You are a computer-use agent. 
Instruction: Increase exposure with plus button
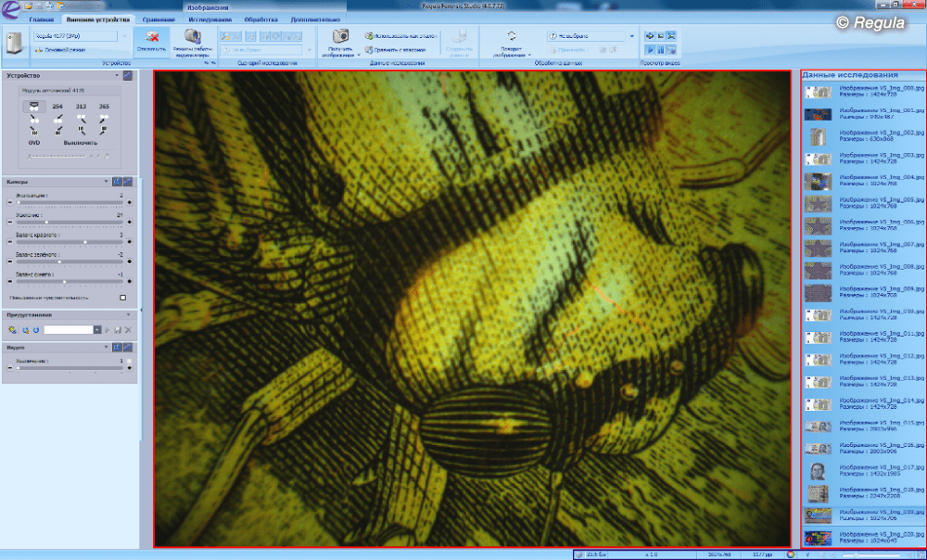pos(130,202)
